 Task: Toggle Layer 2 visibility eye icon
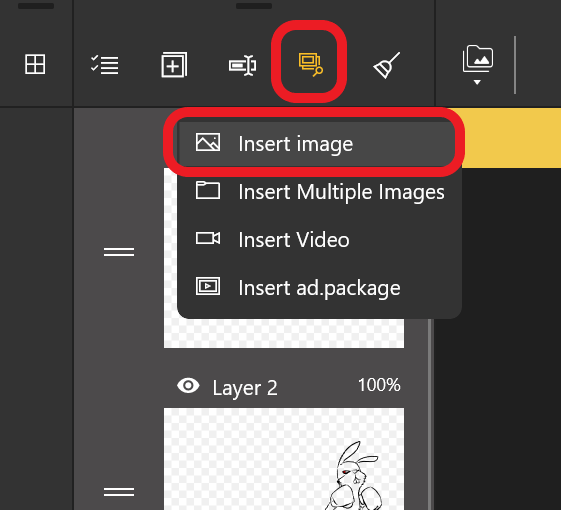188,386
